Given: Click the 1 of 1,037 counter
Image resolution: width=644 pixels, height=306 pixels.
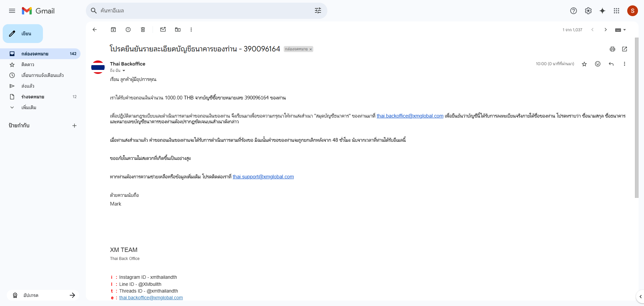Looking at the screenshot, I should pyautogui.click(x=572, y=30).
